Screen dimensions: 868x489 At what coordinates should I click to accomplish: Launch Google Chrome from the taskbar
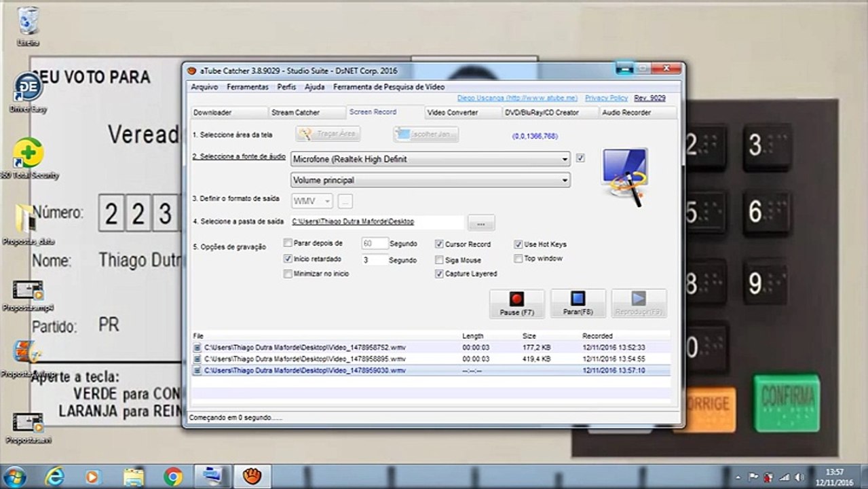[173, 477]
